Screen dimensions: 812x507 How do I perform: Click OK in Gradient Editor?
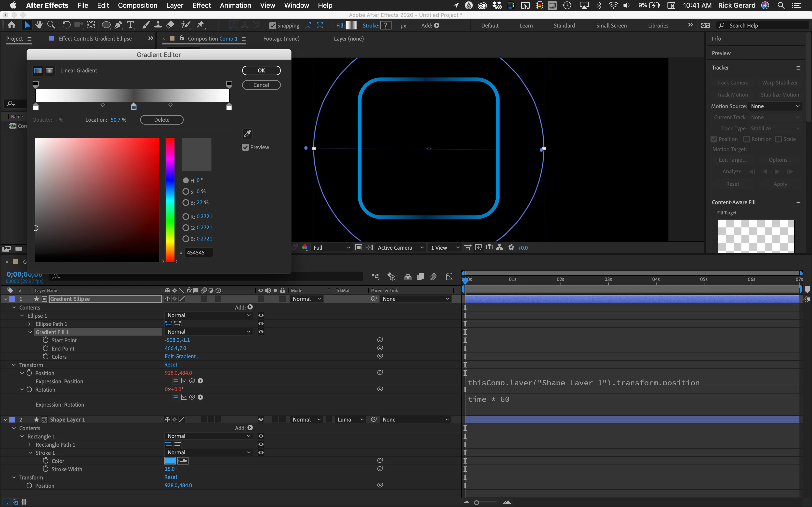261,70
